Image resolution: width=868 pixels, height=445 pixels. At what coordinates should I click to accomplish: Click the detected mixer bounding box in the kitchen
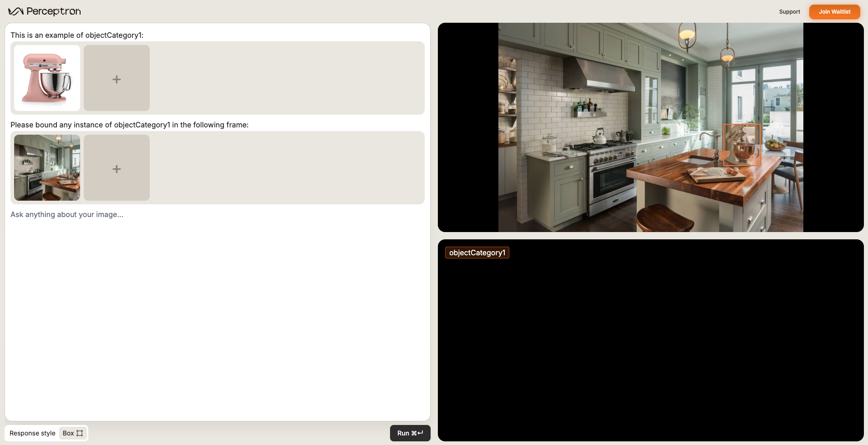click(x=742, y=145)
